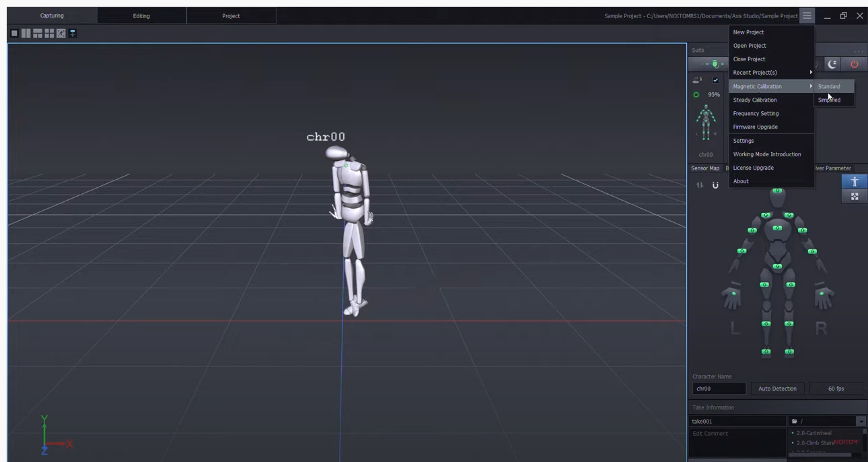This screenshot has height=462, width=868.
Task: Collapse the Suits panel options
Action: click(860, 51)
